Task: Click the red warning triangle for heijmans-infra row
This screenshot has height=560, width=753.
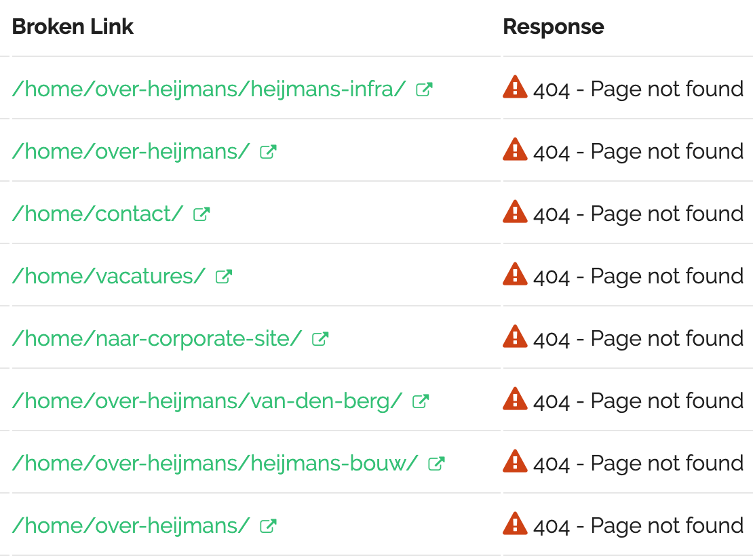Action: coord(515,87)
